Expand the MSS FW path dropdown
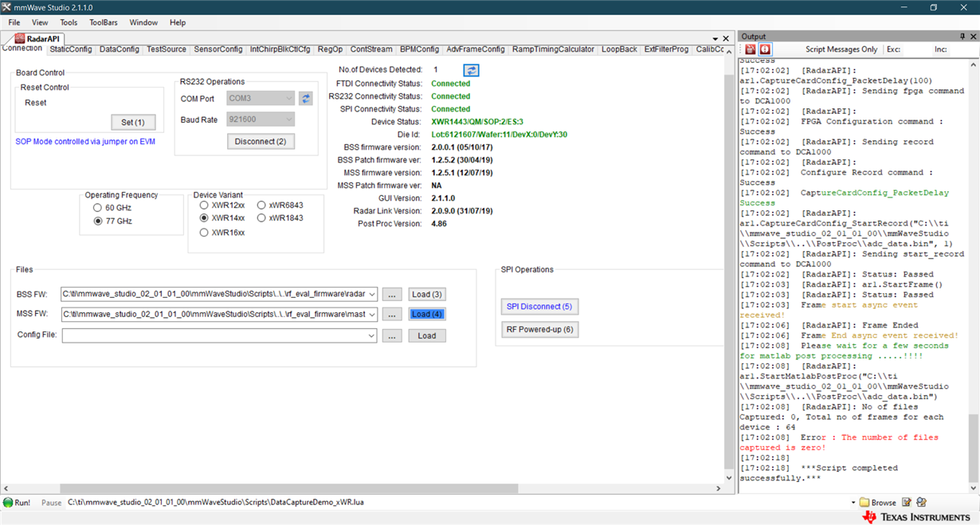The width and height of the screenshot is (980, 525). 371,315
